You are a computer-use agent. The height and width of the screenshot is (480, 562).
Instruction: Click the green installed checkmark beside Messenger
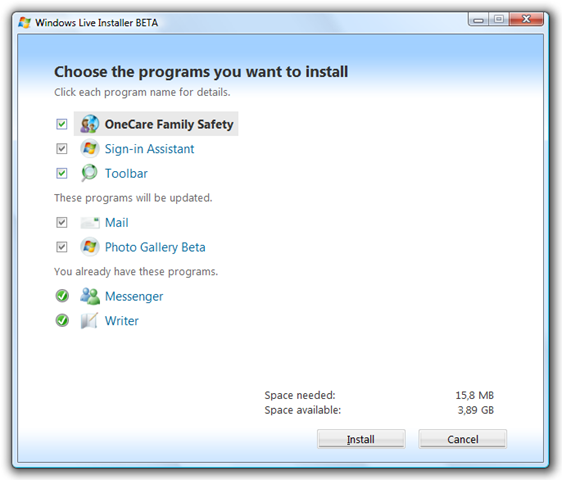point(62,296)
